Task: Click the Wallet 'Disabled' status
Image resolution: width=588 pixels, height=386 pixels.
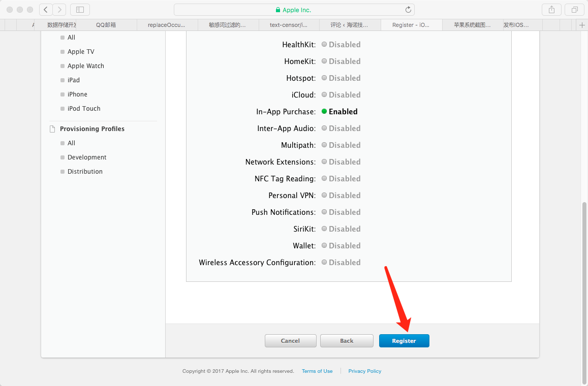Action: (x=341, y=246)
